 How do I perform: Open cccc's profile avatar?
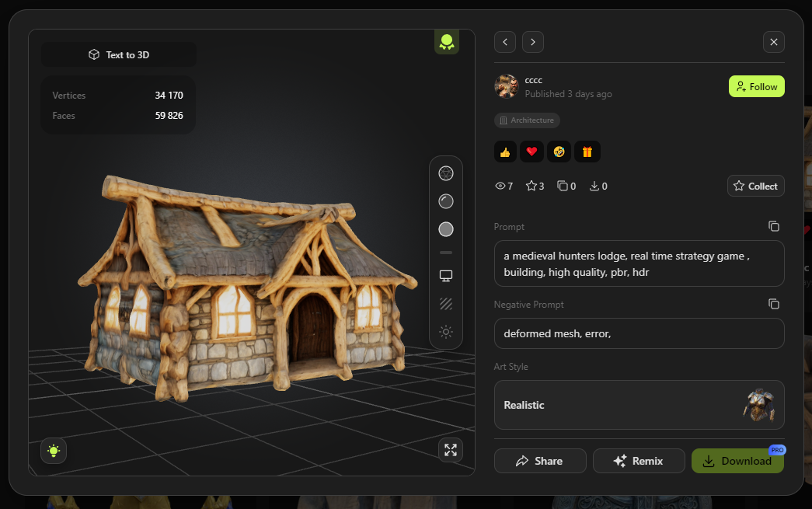coord(507,86)
